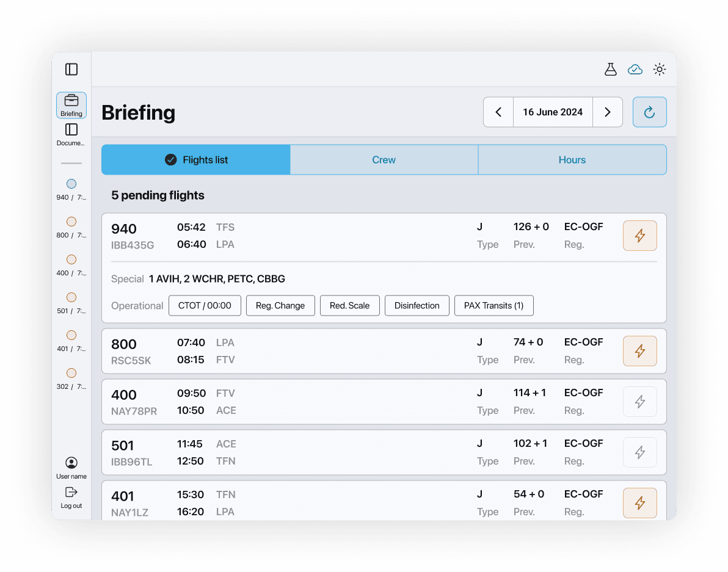Open the Disinfection tag
Viewport: 728px width, 572px height.
click(x=417, y=306)
